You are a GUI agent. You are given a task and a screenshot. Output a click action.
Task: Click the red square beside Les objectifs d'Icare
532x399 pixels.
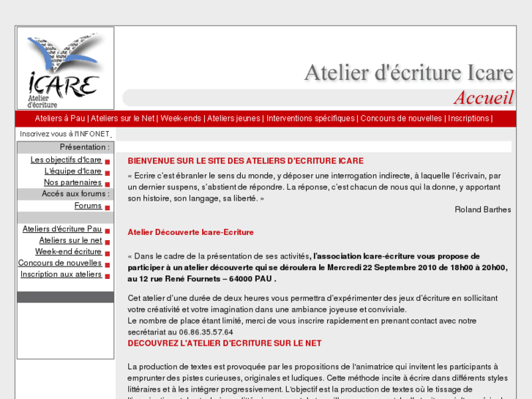coord(108,162)
